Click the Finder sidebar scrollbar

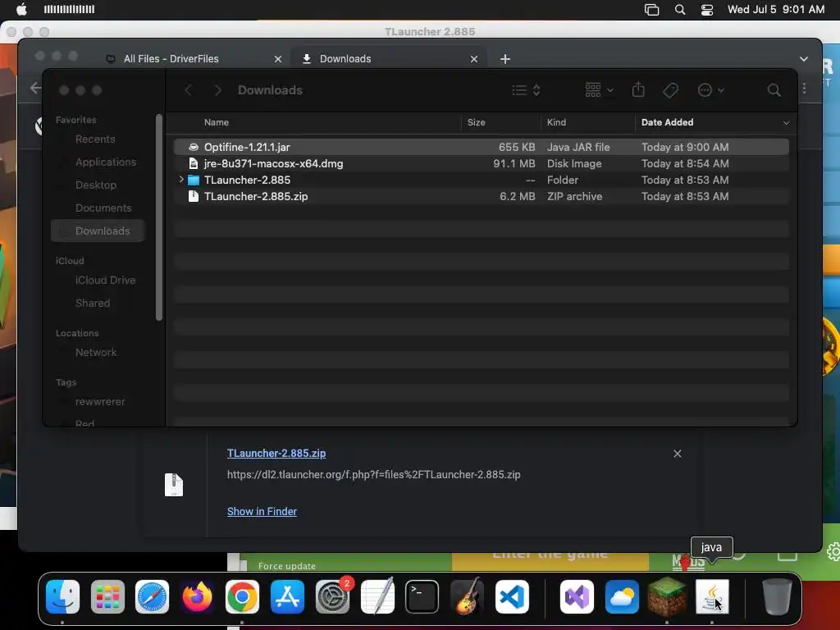tap(158, 217)
